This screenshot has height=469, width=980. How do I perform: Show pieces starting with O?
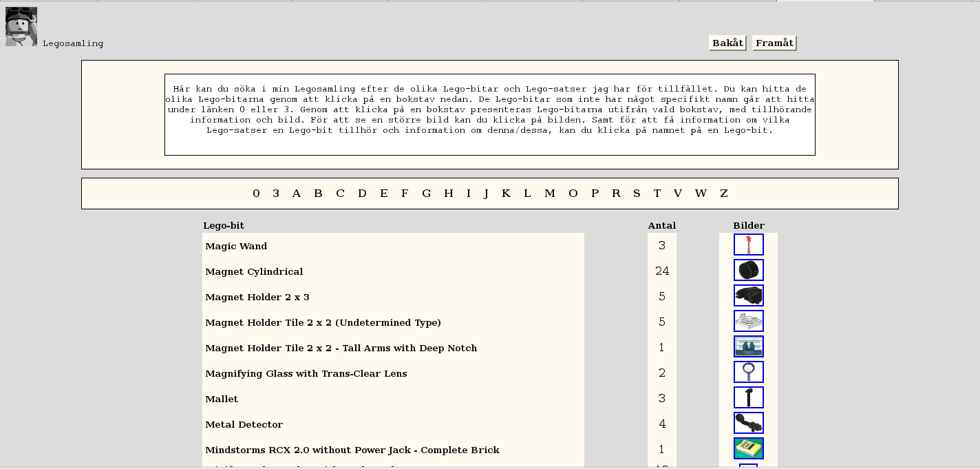coord(573,194)
